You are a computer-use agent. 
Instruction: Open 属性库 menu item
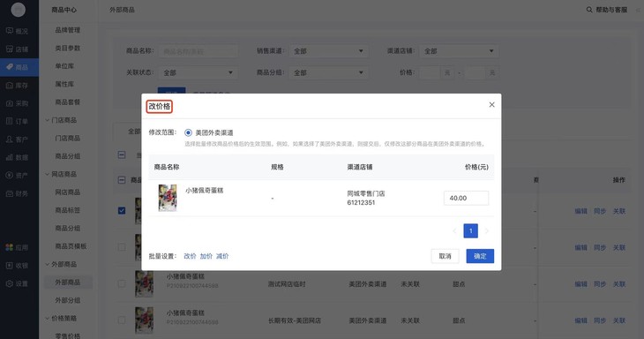[x=64, y=84]
